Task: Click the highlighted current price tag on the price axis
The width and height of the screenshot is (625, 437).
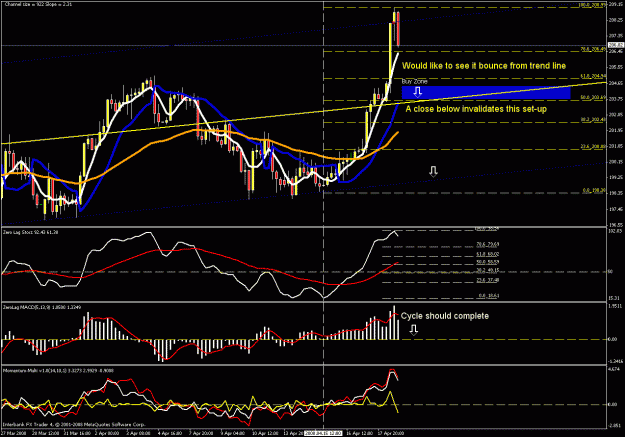Action: pos(616,45)
